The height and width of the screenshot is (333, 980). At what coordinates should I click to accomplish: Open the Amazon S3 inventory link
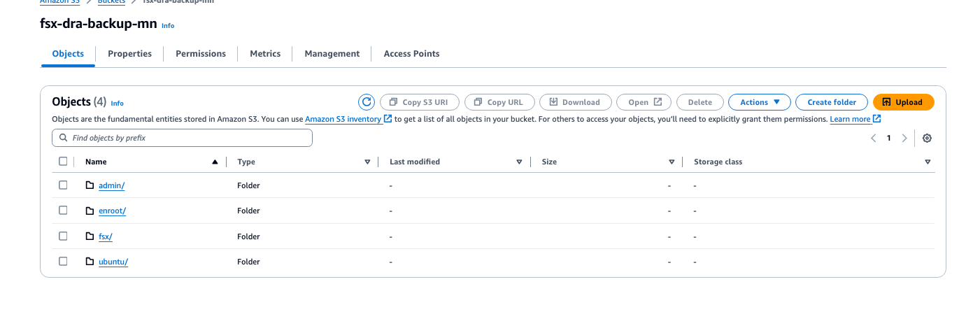343,120
